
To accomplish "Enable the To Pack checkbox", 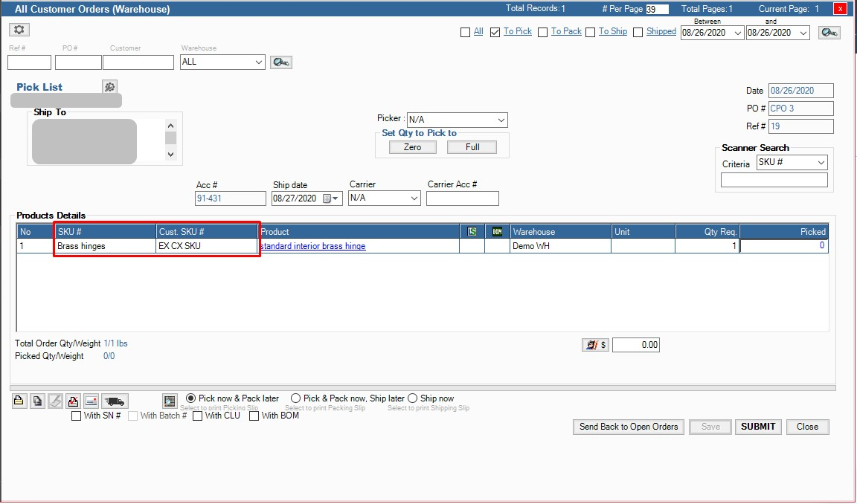I will pyautogui.click(x=543, y=32).
